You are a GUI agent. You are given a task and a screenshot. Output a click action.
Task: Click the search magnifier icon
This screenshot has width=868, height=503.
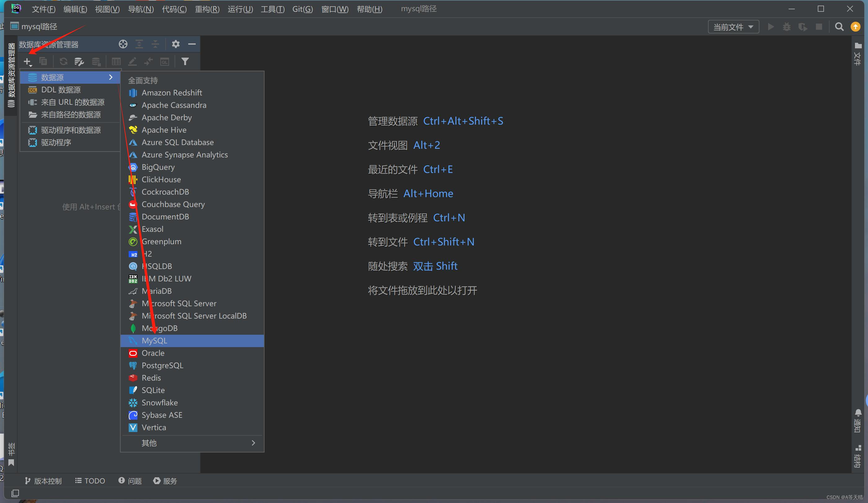pyautogui.click(x=839, y=27)
